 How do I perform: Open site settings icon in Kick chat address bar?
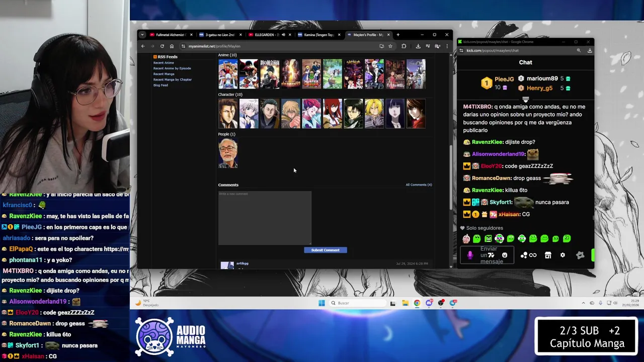tap(461, 50)
